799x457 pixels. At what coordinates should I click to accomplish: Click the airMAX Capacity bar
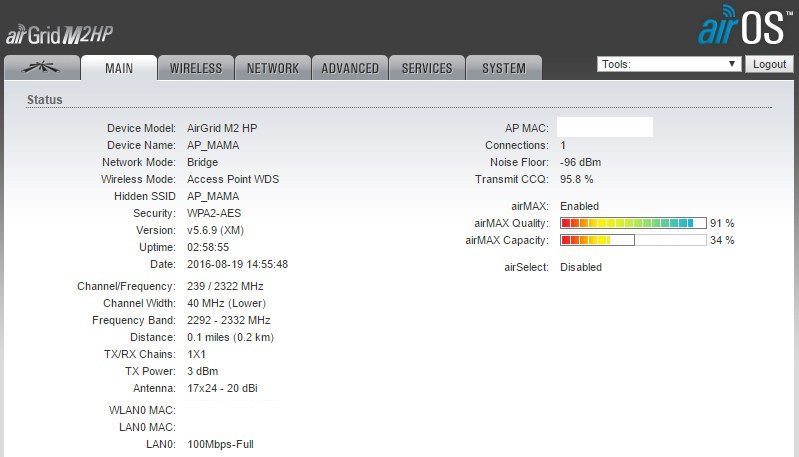click(633, 240)
